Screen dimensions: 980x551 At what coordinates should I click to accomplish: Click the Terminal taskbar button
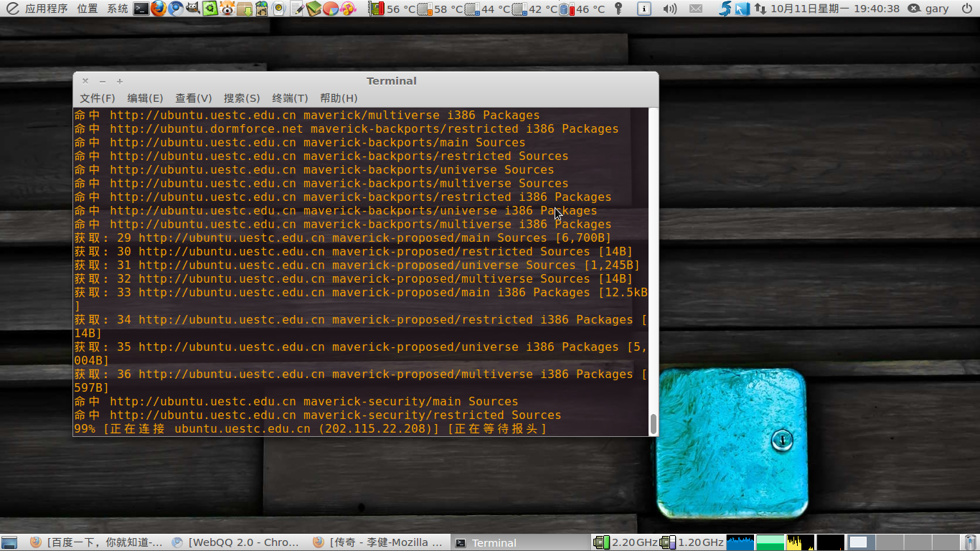point(521,542)
